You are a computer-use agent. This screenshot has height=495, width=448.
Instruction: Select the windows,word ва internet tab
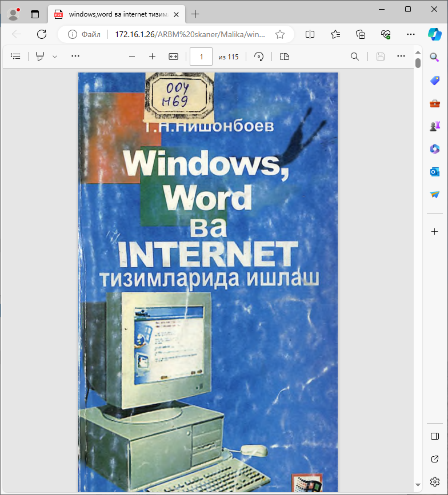point(116,14)
